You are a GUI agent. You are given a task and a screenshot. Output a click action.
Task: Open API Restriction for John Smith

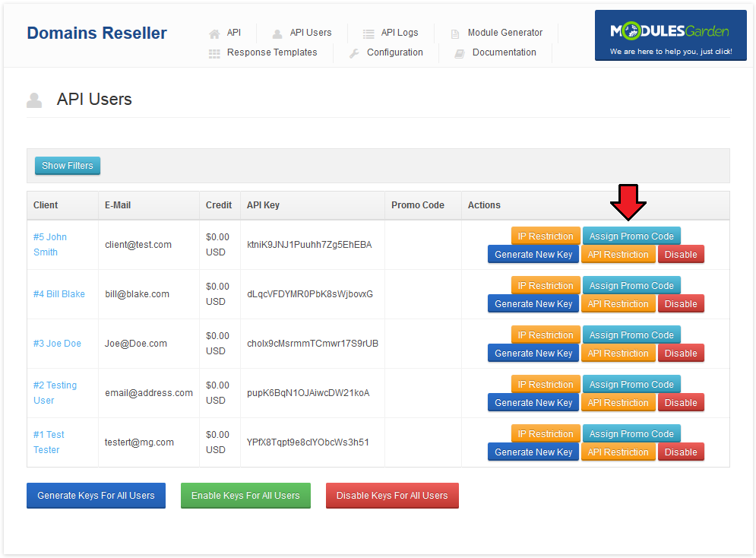(618, 254)
